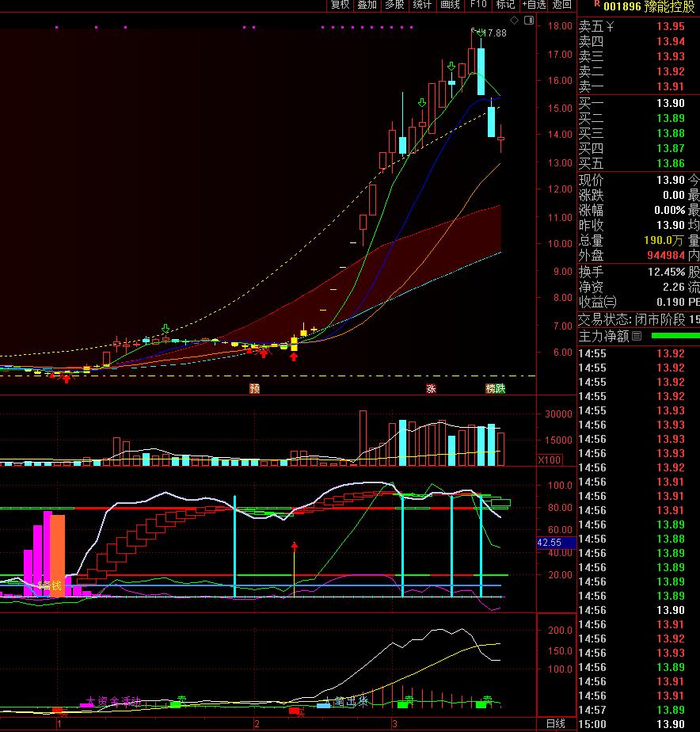This screenshot has height=732, width=700.
Task: Click the 标记 mark button
Action: coord(505,5)
